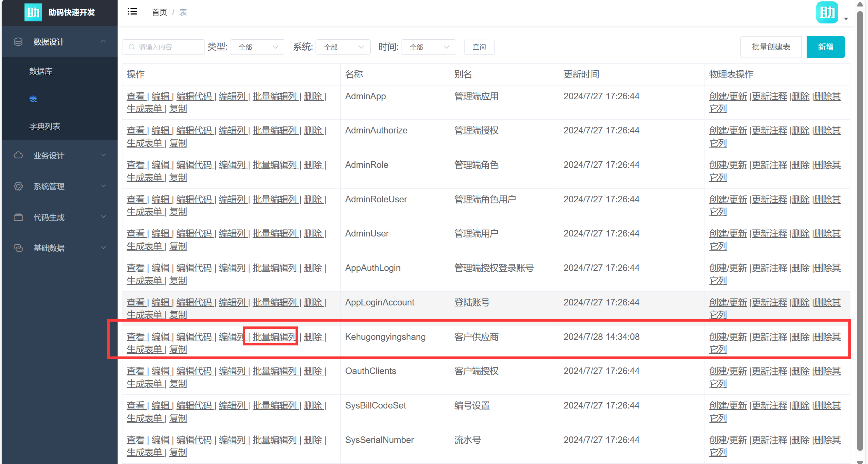
Task: Click the 代码生成 box icon
Action: coord(18,217)
